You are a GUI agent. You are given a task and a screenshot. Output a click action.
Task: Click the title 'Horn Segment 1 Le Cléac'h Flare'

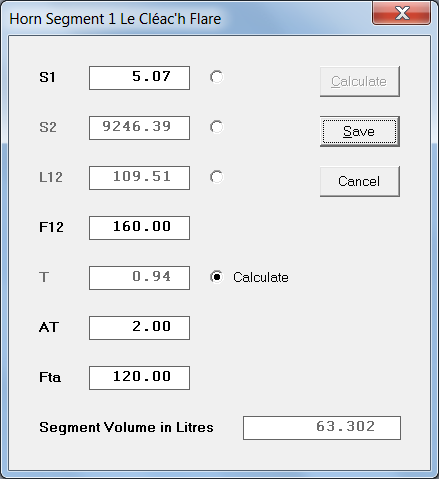115,19
